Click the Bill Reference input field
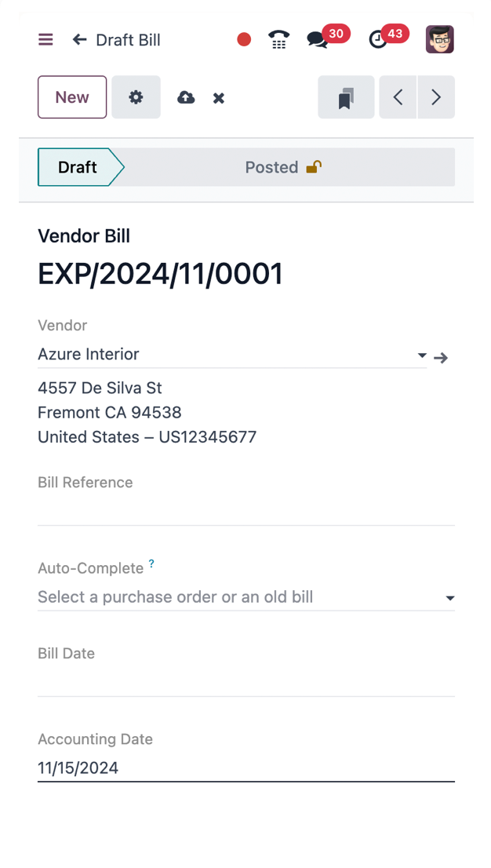 click(245, 510)
